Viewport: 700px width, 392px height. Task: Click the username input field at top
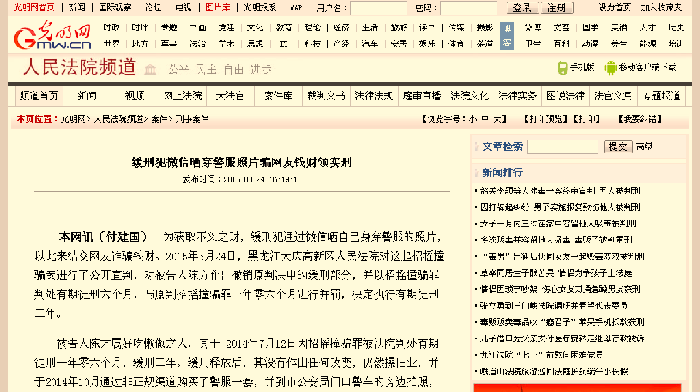point(379,8)
